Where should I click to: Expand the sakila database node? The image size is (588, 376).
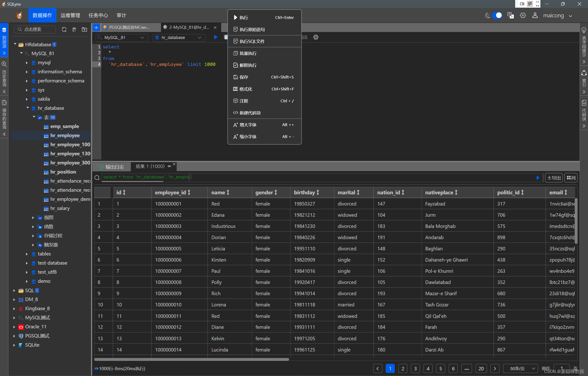[x=27, y=99]
